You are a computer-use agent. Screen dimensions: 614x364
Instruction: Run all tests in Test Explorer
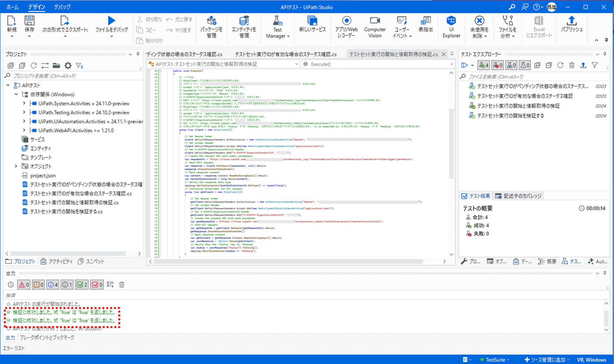(x=464, y=65)
